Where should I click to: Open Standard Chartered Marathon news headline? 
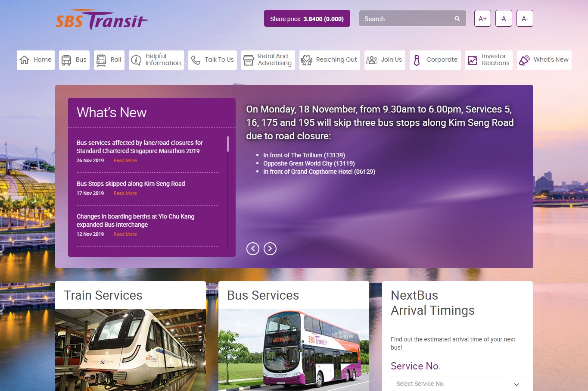[x=140, y=147]
